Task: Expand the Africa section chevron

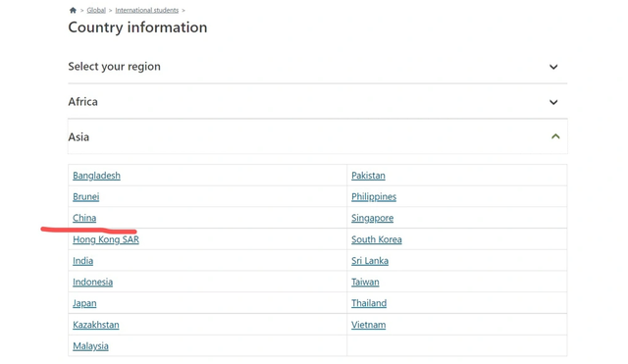Action: [553, 102]
